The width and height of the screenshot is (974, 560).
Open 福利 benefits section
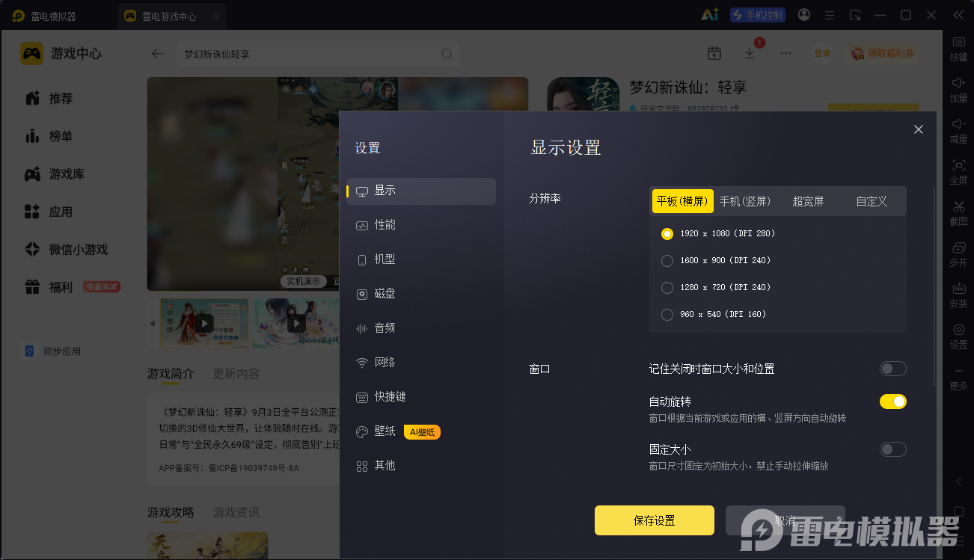tap(49, 287)
